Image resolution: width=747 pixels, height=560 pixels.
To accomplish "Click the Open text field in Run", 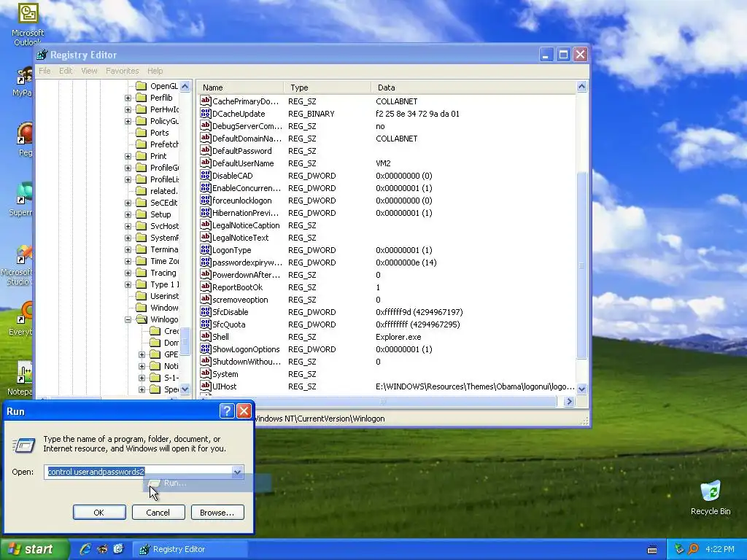I will pyautogui.click(x=144, y=472).
